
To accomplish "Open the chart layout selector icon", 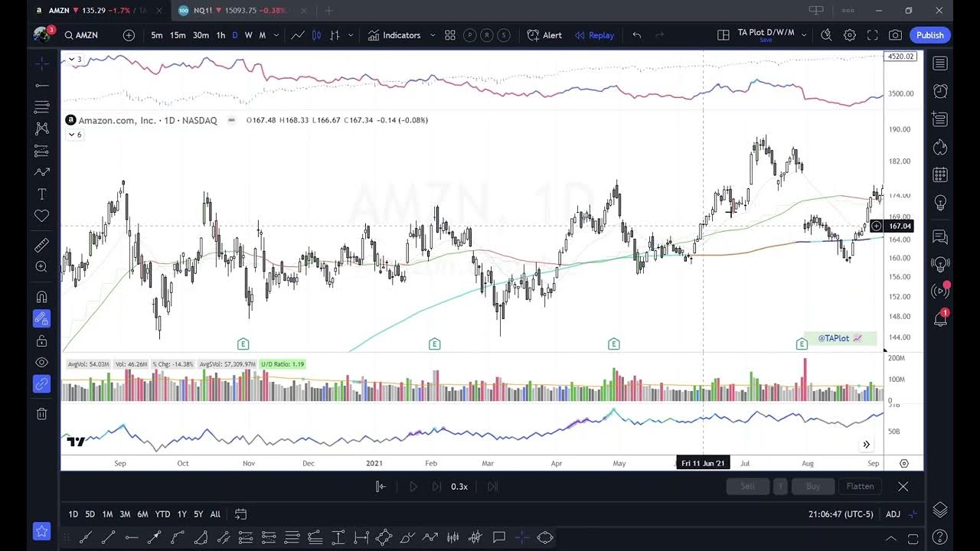I will tap(723, 35).
